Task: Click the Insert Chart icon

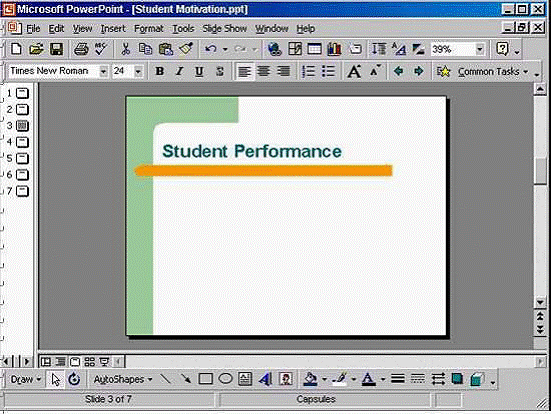Action: click(334, 49)
